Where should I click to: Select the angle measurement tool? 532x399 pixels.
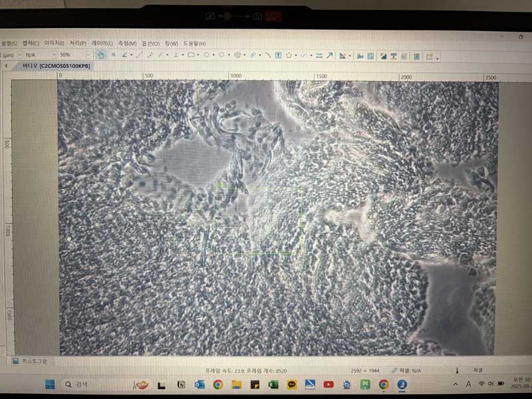(x=124, y=55)
